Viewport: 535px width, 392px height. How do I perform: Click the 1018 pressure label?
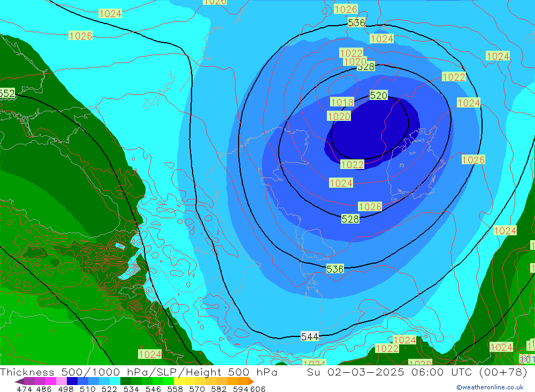point(342,102)
